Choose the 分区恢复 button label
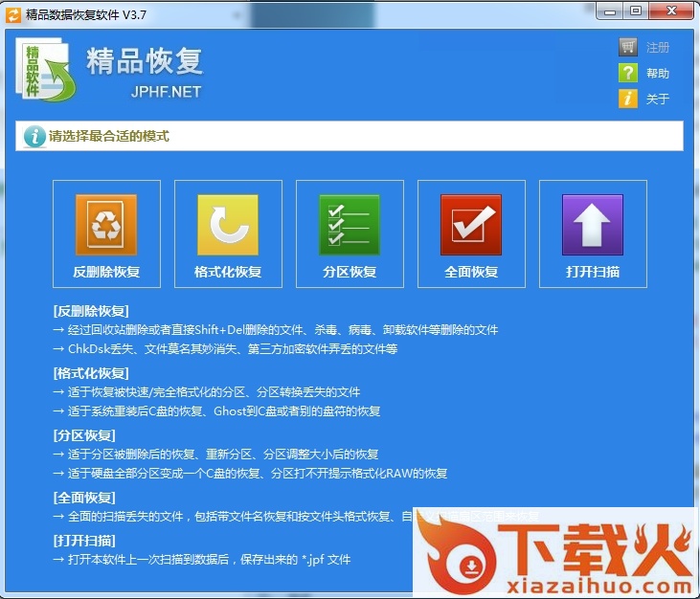 tap(350, 272)
